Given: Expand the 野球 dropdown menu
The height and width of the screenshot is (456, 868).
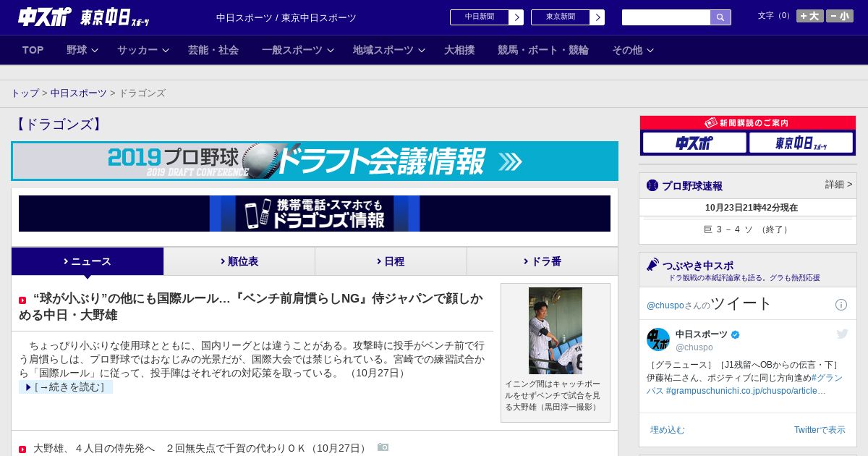Looking at the screenshot, I should tap(82, 50).
